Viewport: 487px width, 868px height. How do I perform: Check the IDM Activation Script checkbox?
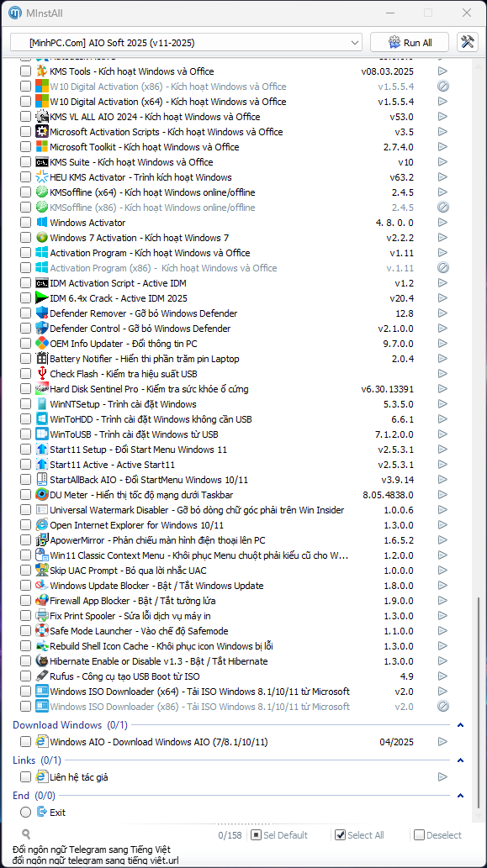tap(25, 283)
